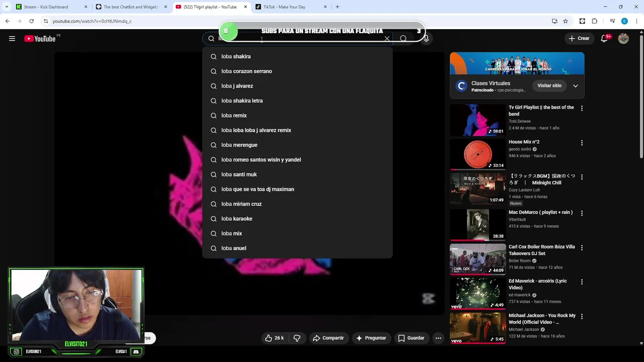Open options for Mac DeMarco video
Screen dimensions: 644x362
click(x=582, y=213)
